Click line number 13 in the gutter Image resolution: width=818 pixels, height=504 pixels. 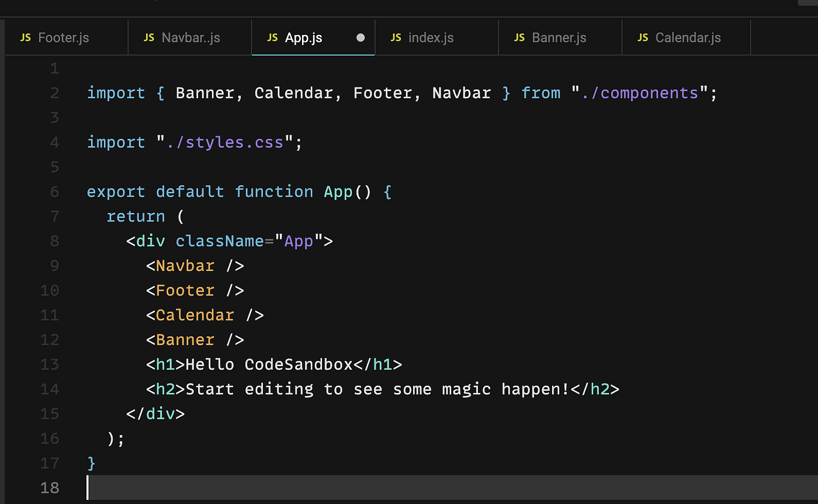click(x=50, y=364)
